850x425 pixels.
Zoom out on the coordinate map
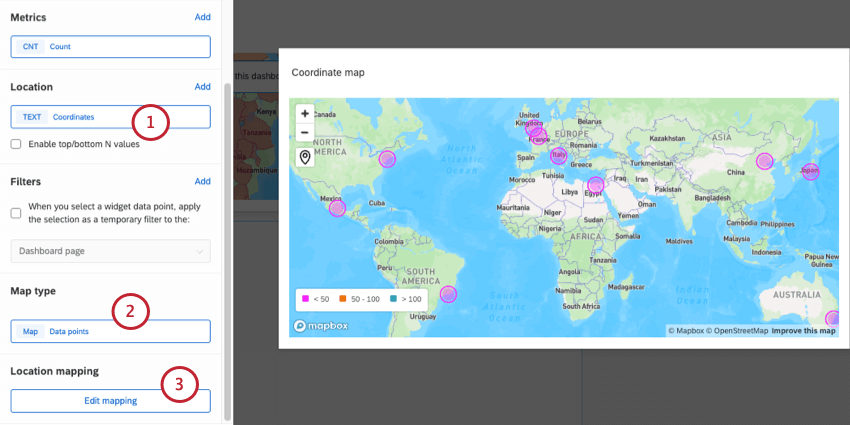305,132
